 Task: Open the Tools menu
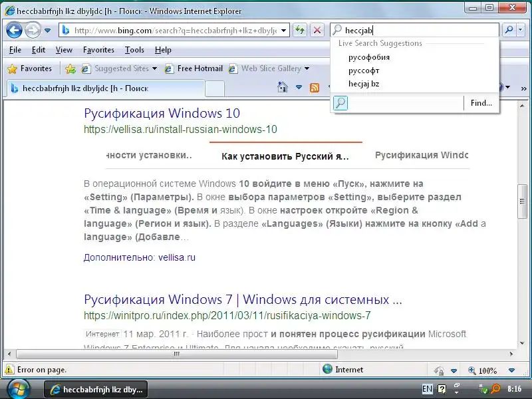(x=134, y=50)
